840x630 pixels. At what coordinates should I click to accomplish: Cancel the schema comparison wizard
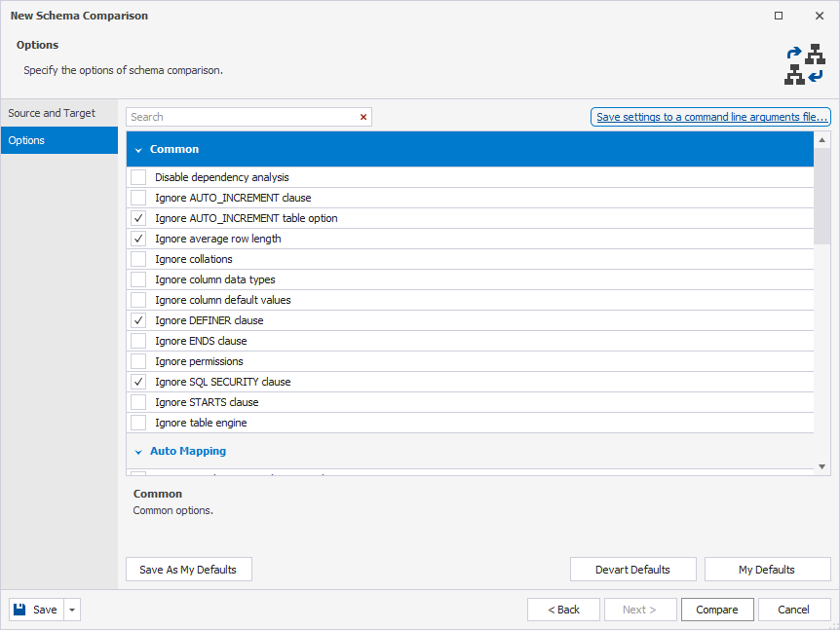point(794,610)
